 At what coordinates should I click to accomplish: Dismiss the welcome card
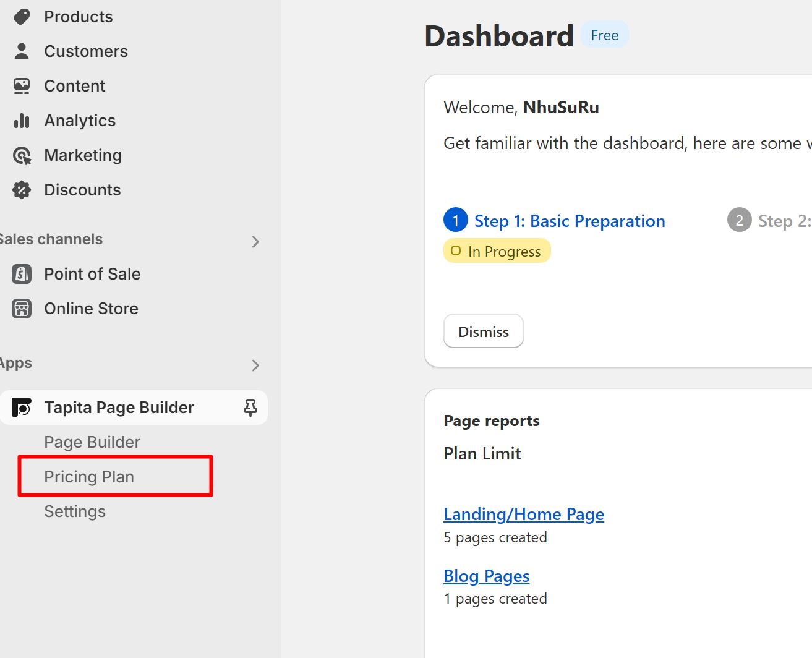(x=484, y=331)
